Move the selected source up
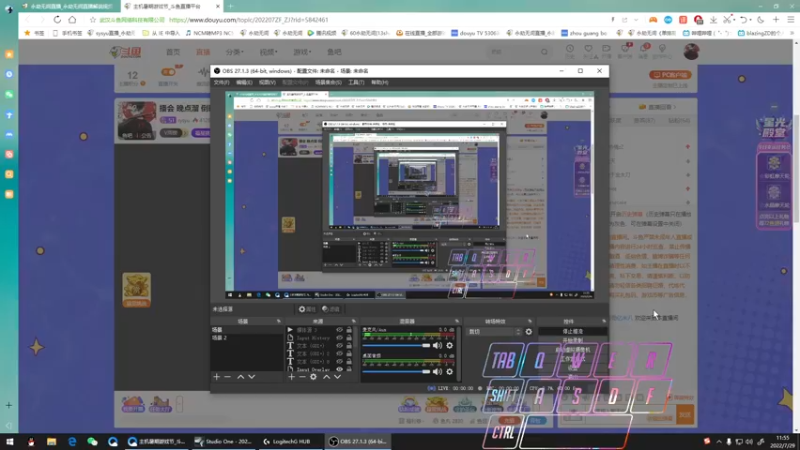The width and height of the screenshot is (800, 450). [326, 377]
